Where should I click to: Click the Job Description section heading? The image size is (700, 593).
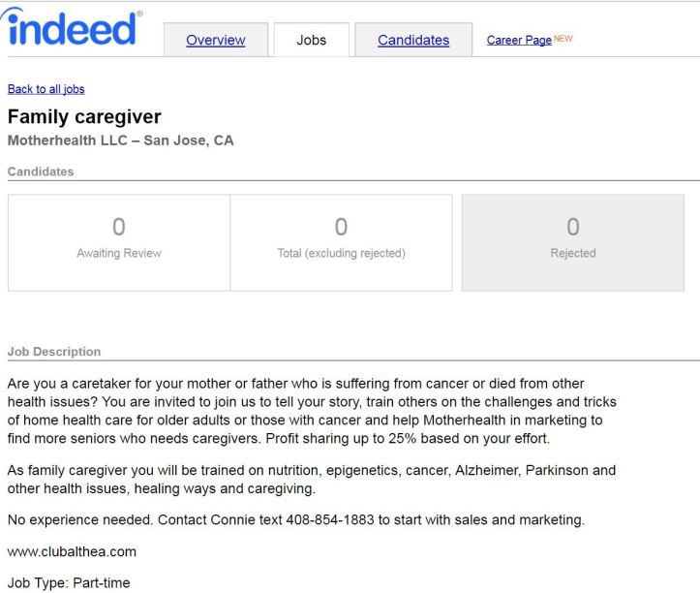click(x=53, y=351)
